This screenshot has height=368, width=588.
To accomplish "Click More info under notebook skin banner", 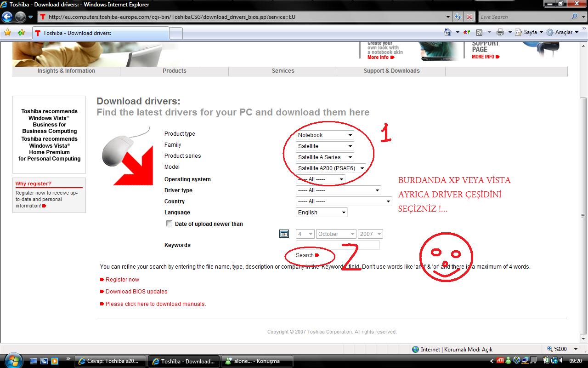I will pos(381,57).
